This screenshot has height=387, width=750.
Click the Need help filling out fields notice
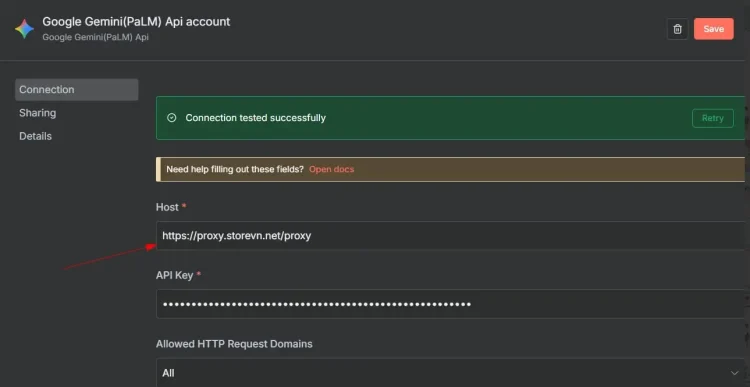[x=451, y=169]
